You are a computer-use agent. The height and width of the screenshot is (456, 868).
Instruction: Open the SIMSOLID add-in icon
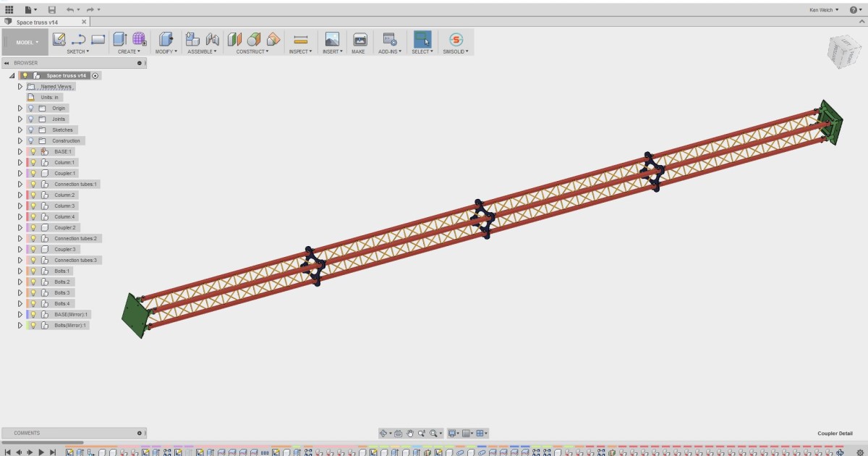456,40
